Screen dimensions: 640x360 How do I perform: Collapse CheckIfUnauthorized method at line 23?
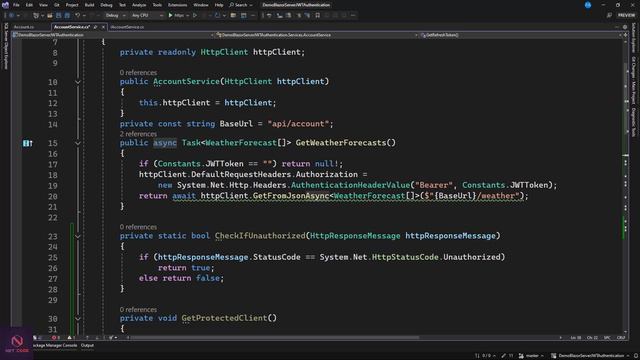[78, 236]
